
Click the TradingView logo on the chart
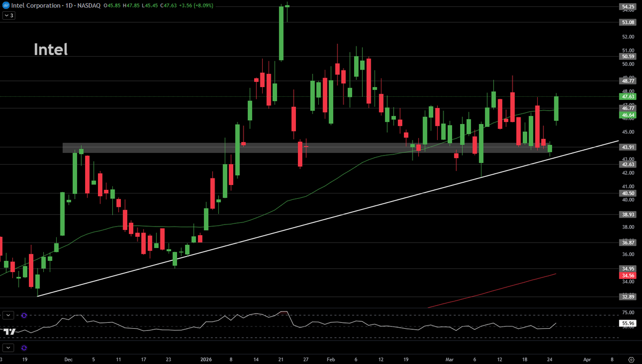click(x=9, y=332)
